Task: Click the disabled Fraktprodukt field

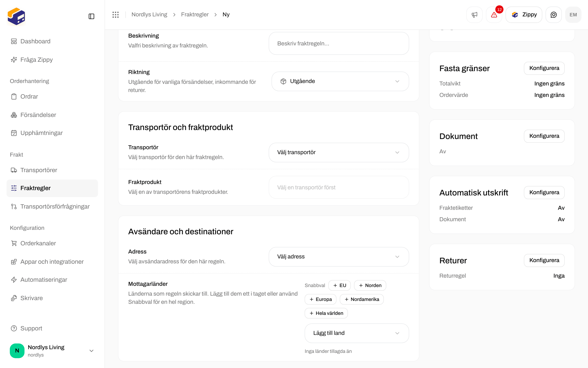Action: coord(339,187)
